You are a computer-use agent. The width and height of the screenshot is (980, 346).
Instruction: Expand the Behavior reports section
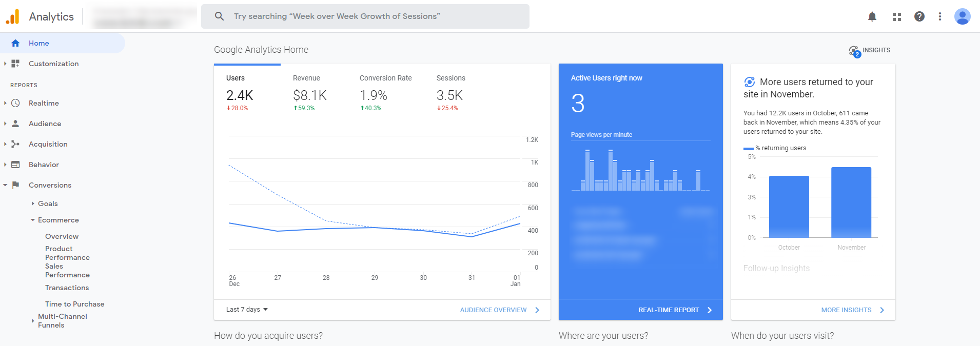pos(5,165)
